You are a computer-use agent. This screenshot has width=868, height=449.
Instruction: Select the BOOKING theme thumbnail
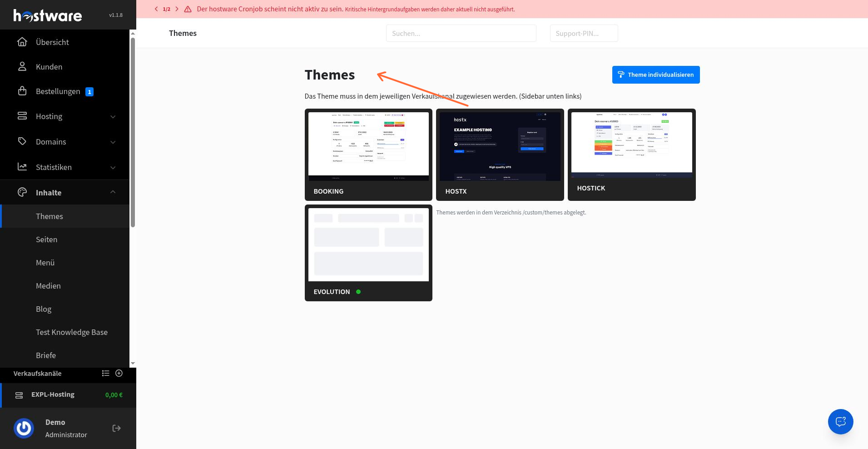click(368, 146)
